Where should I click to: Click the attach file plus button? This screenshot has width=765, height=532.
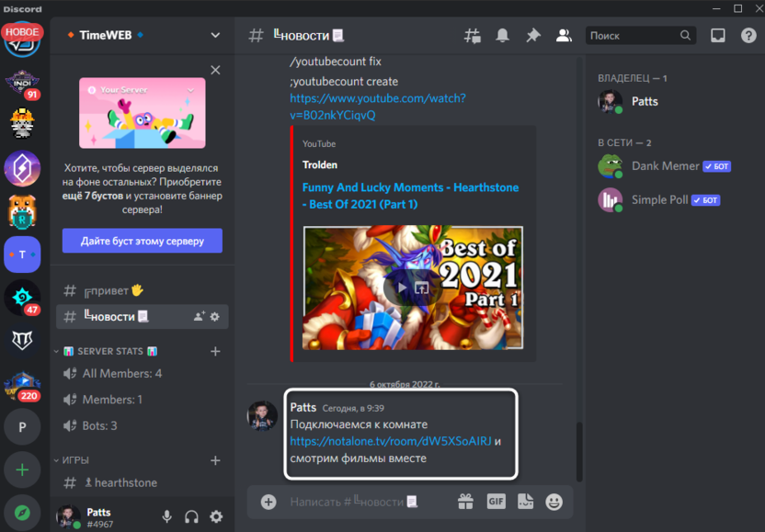pyautogui.click(x=268, y=502)
